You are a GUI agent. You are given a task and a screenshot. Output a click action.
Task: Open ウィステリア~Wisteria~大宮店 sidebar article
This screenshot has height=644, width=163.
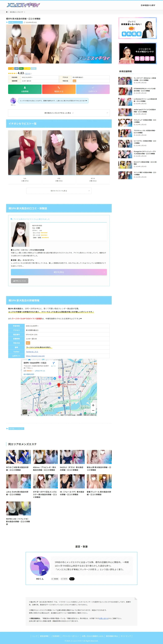coord(137,81)
